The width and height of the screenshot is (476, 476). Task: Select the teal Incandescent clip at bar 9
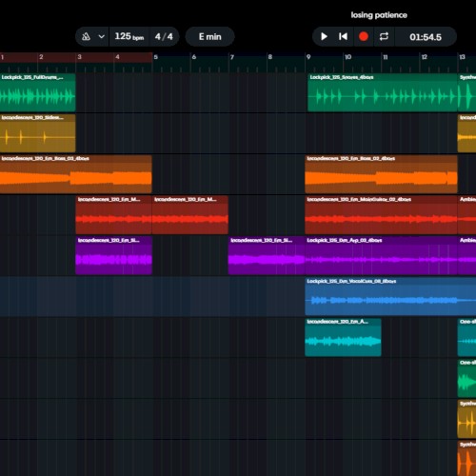(343, 337)
